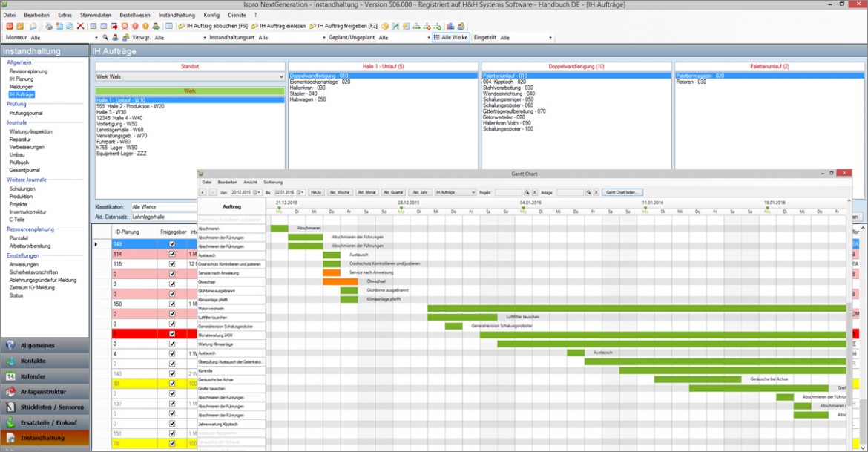Uncheck the Monatswartung LKW row checkbox

pos(171,333)
